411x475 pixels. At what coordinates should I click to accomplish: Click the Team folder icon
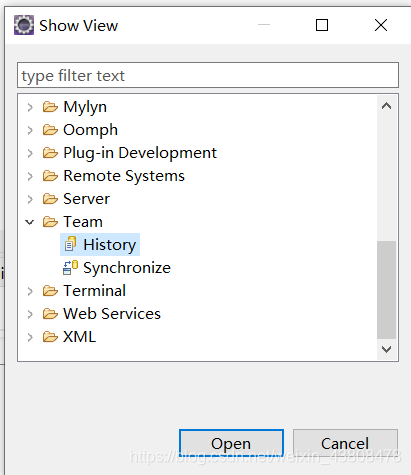50,222
